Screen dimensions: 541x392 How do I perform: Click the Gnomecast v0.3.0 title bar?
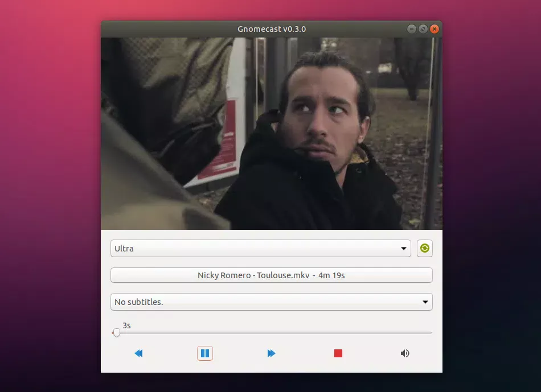[x=272, y=29]
